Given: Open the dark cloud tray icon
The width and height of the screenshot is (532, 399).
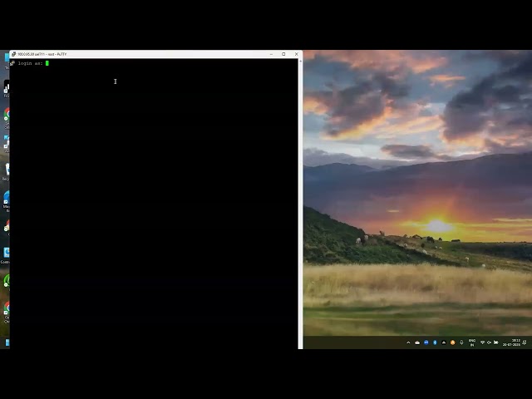Looking at the screenshot, I should coord(443,342).
